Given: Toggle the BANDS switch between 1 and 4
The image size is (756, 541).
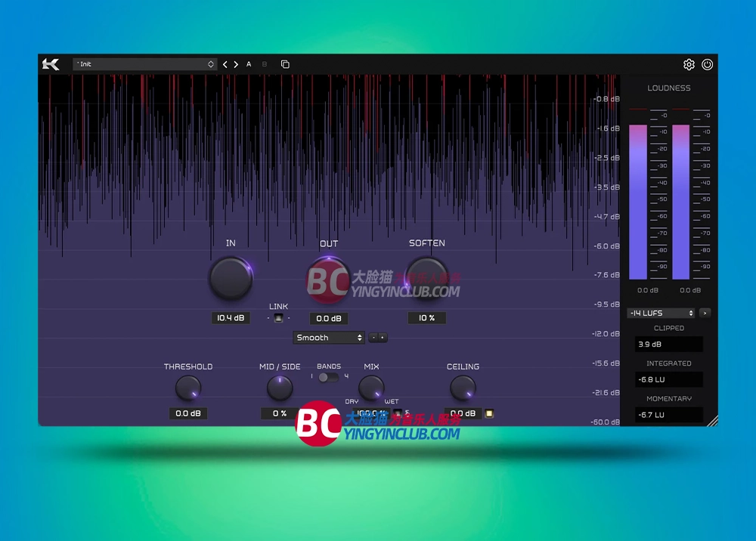Looking at the screenshot, I should pos(327,377).
